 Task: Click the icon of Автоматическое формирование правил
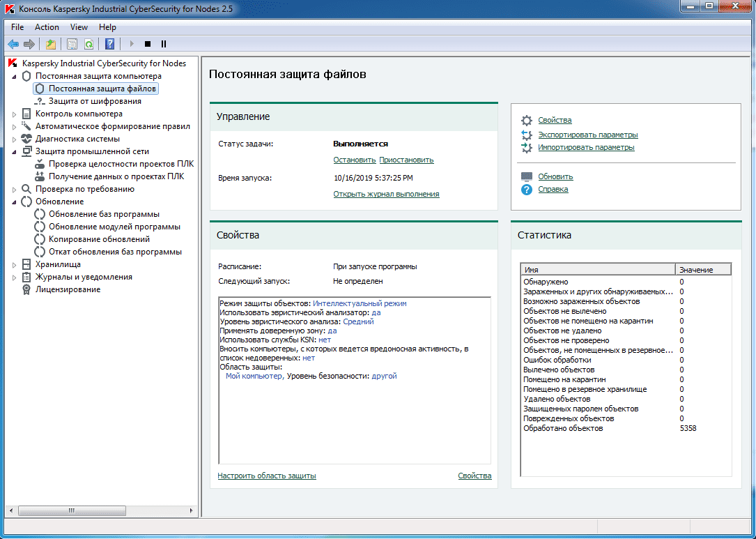[x=26, y=126]
